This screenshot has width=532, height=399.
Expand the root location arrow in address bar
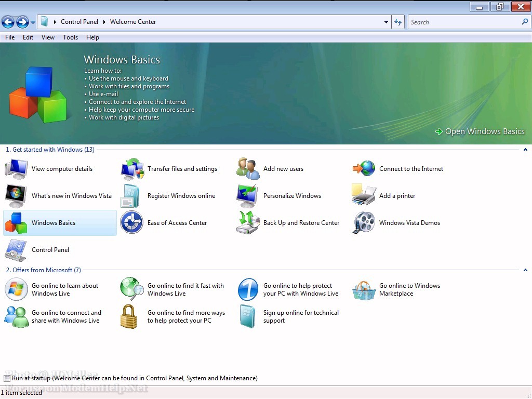coord(55,22)
